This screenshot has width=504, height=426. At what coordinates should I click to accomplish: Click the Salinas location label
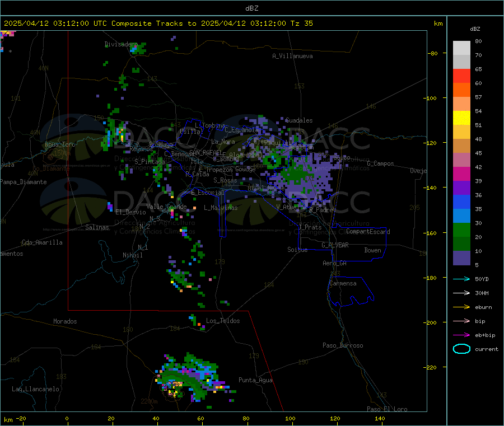tap(97, 227)
